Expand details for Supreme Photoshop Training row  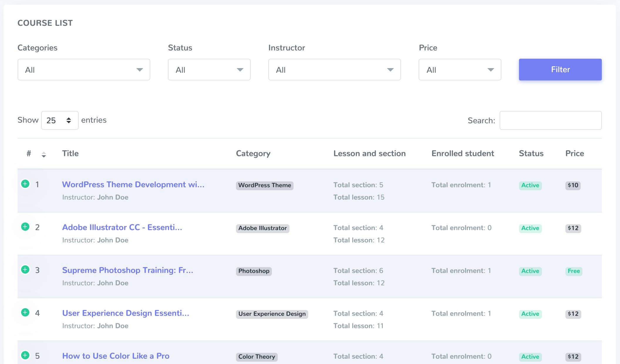[x=25, y=270]
